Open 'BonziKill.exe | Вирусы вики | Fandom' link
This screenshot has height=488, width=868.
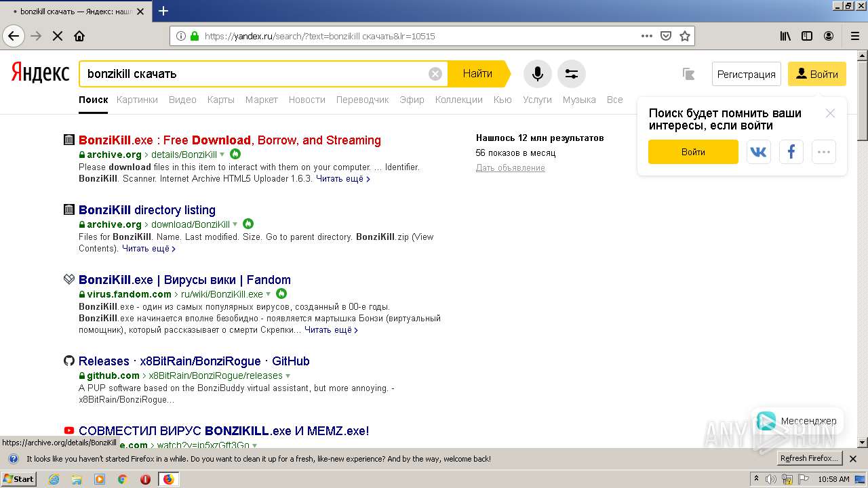(184, 280)
